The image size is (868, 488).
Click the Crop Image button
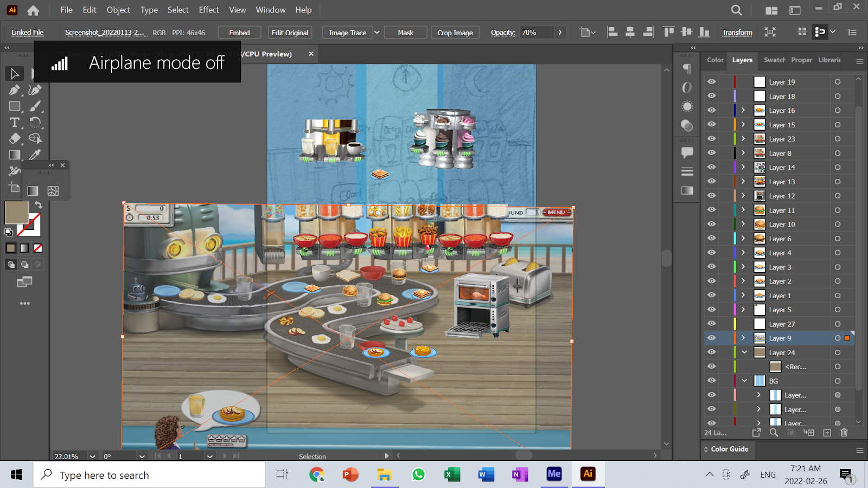click(455, 33)
